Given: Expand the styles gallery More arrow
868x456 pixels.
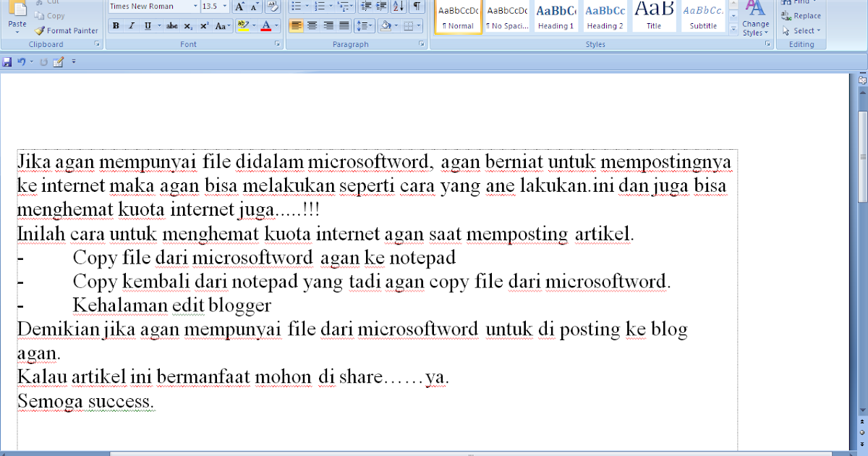Looking at the screenshot, I should pos(733,30).
